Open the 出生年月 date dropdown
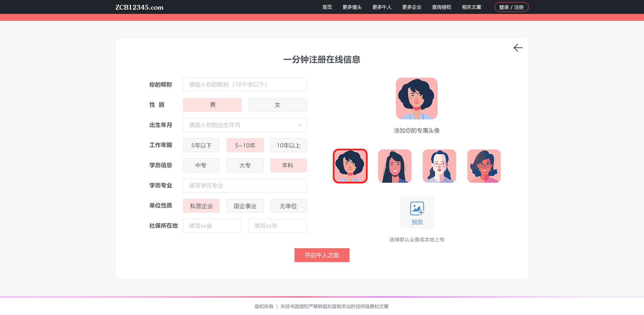 (x=245, y=125)
